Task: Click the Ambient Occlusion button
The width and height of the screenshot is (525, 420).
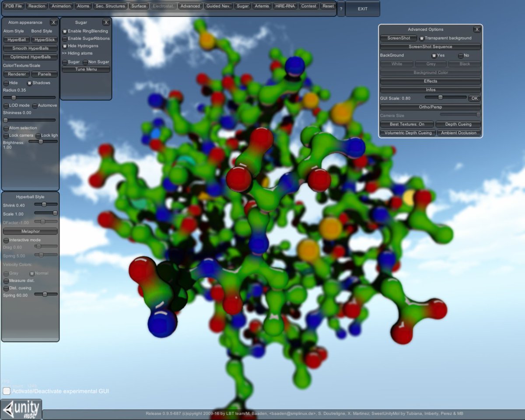Action: [x=458, y=133]
